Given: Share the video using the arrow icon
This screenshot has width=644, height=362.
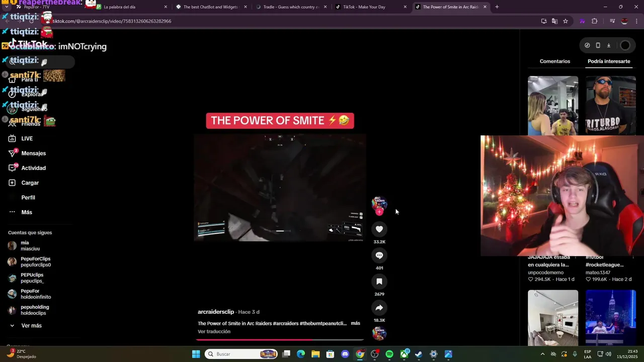Looking at the screenshot, I should (379, 308).
